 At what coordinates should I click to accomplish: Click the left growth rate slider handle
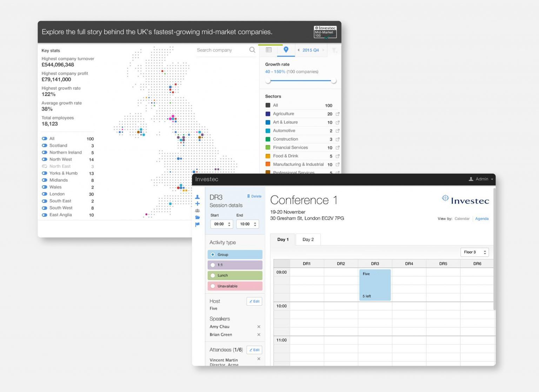(x=268, y=81)
